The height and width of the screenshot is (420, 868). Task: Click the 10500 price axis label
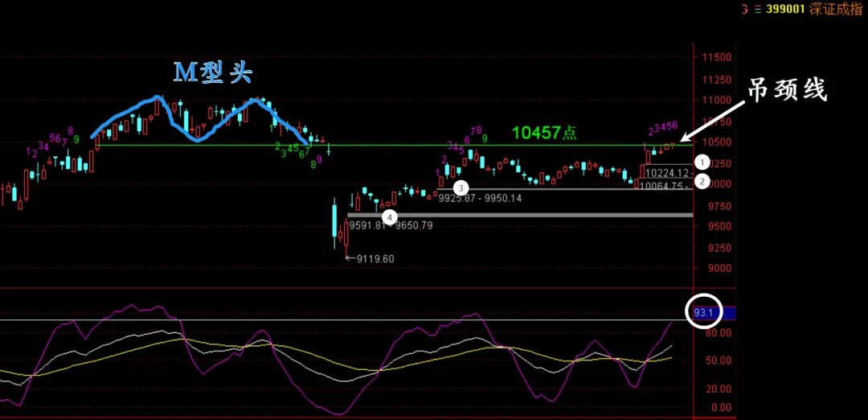tap(716, 142)
